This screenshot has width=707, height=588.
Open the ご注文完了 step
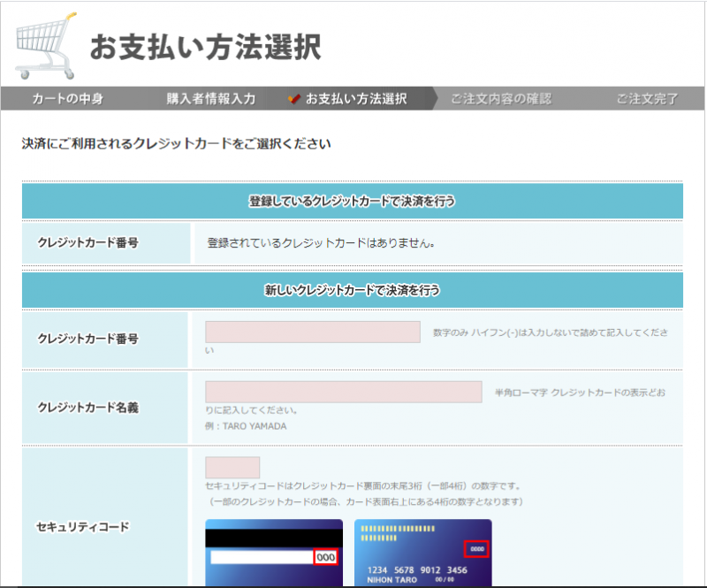coord(647,99)
